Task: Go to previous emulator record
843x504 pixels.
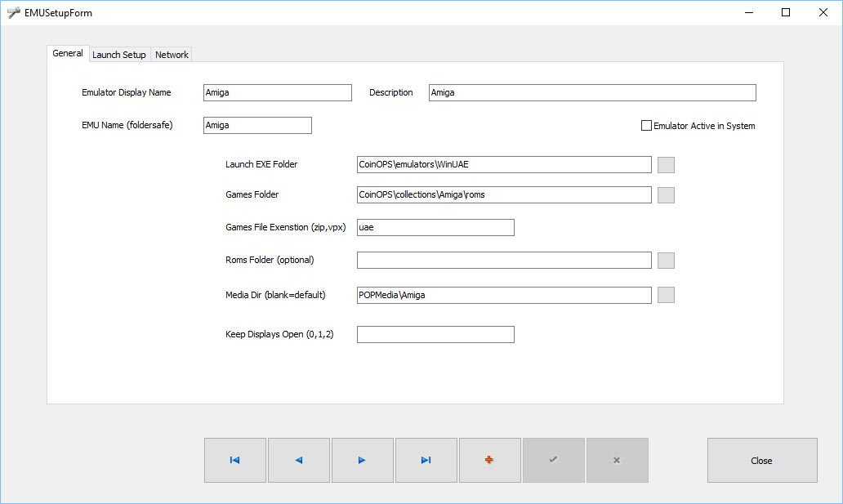Action: click(x=299, y=461)
